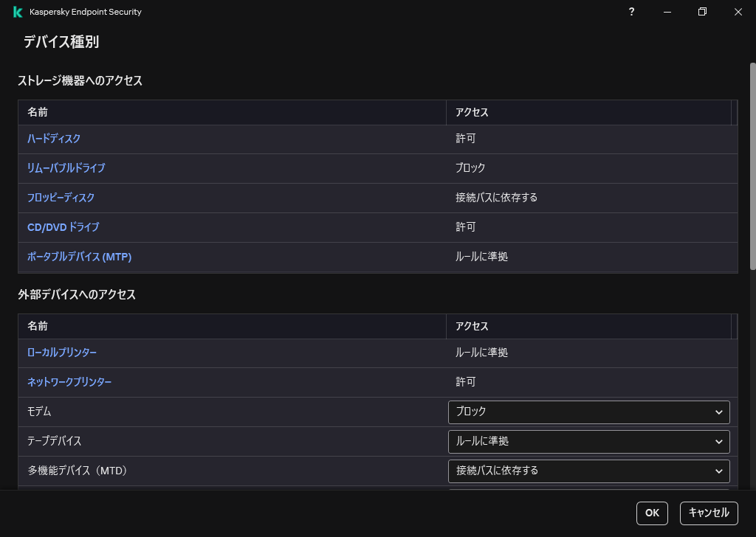Dismiss the dialog with キャンセル
Viewport: 756px width, 537px height.
point(708,513)
